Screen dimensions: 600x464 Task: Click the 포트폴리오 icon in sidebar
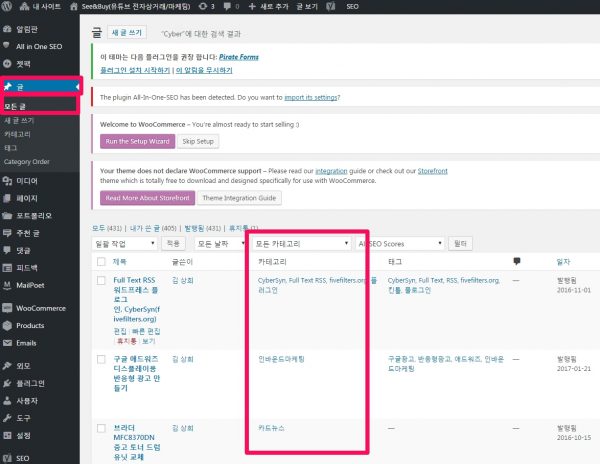point(7,216)
